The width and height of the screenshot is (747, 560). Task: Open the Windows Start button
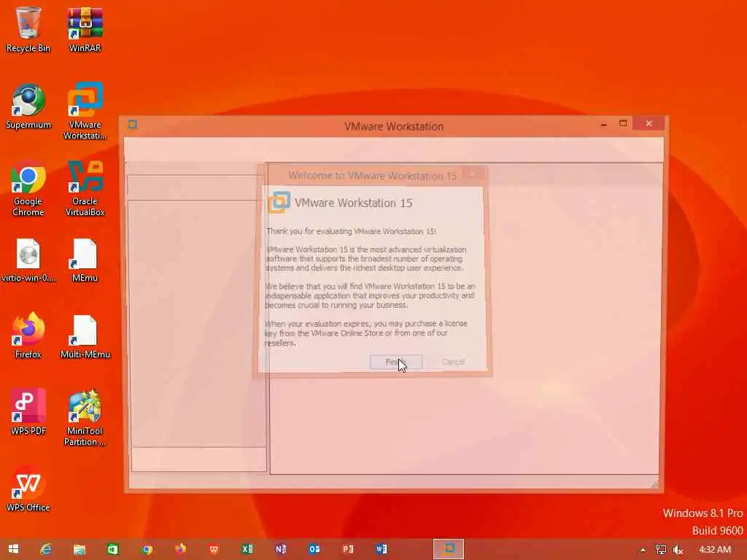(13, 549)
